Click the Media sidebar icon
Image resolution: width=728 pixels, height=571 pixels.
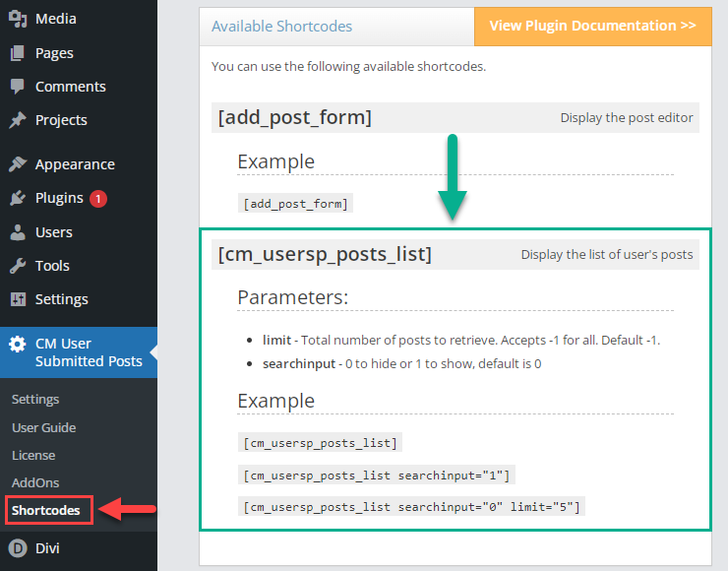18,19
